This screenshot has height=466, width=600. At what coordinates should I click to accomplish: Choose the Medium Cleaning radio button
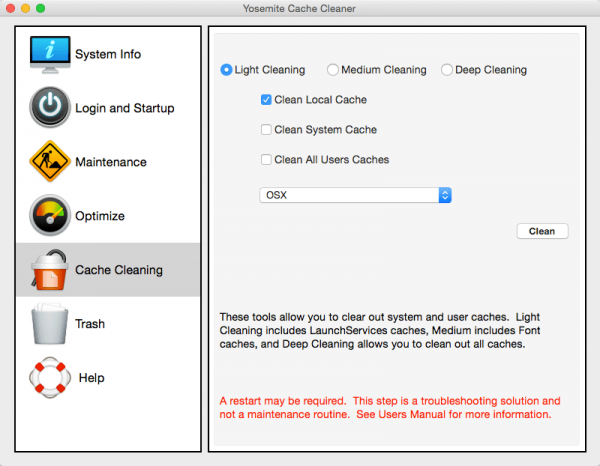pos(333,70)
